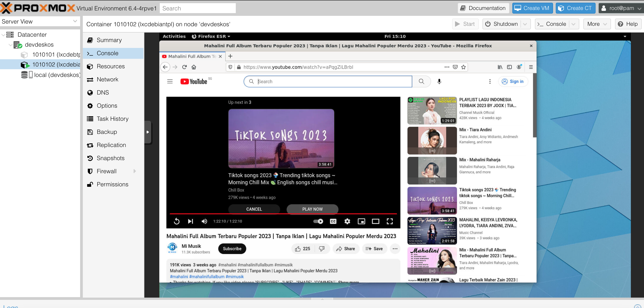Viewport: 644px width, 308px height.
Task: Open video player settings gear
Action: [347, 221]
